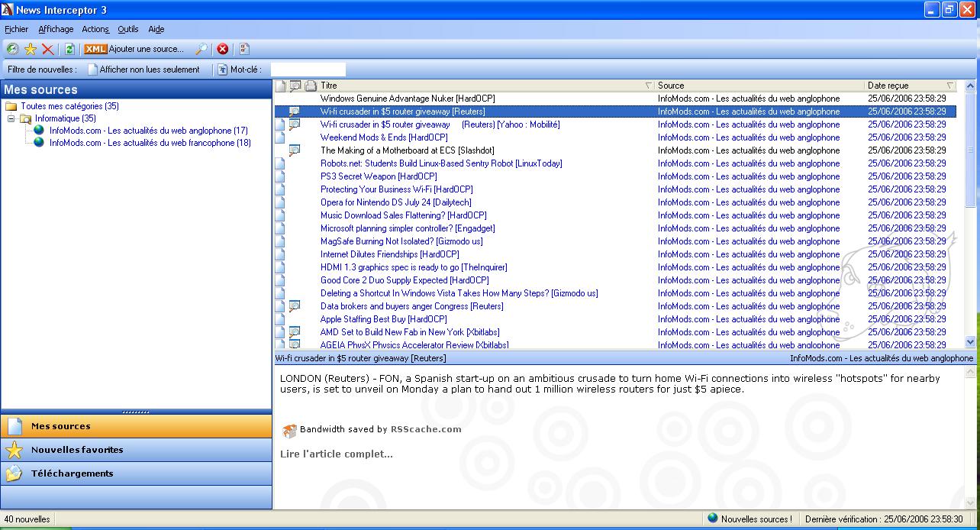The image size is (980, 530).
Task: Select Toutes mes catégories (35) in tree
Action: coord(70,106)
